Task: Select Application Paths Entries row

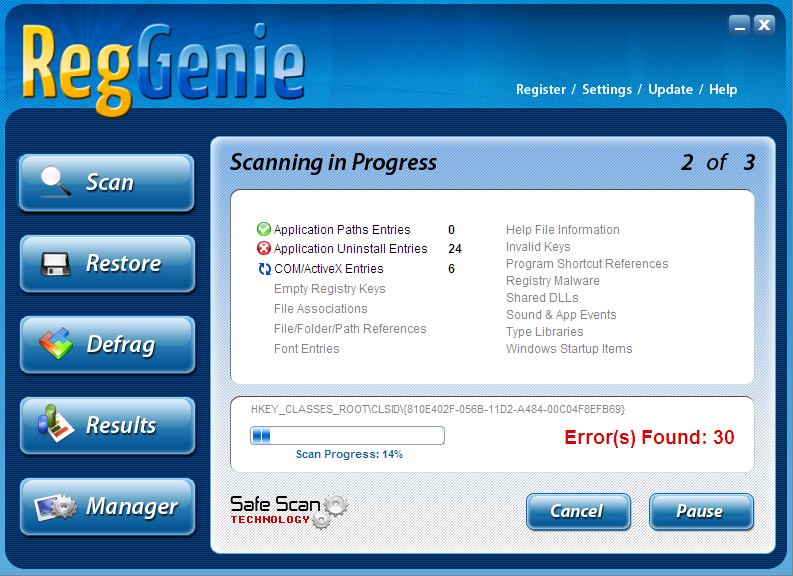Action: [x=356, y=230]
